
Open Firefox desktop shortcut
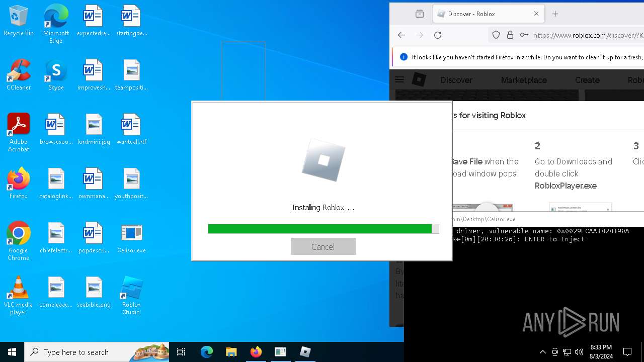[19, 184]
